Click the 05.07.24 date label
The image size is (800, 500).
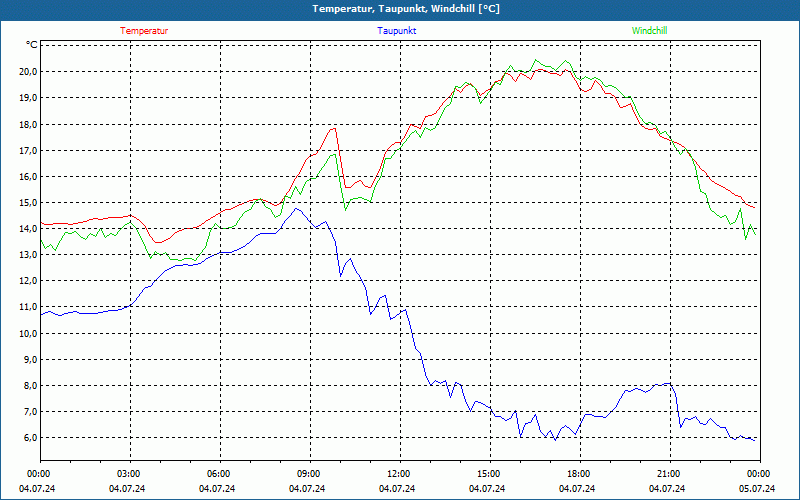757,489
